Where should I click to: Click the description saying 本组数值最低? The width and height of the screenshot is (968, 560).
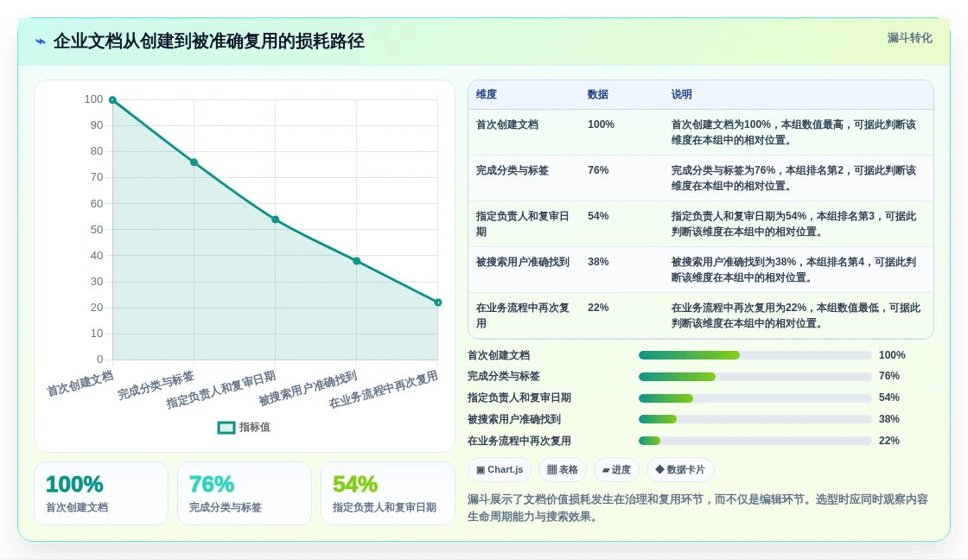click(796, 315)
